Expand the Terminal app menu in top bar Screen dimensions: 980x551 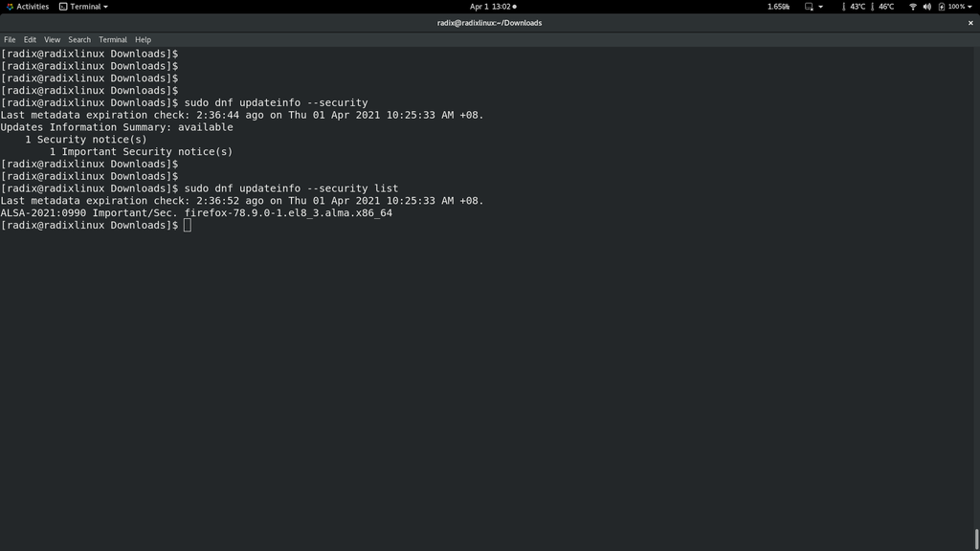[83, 7]
